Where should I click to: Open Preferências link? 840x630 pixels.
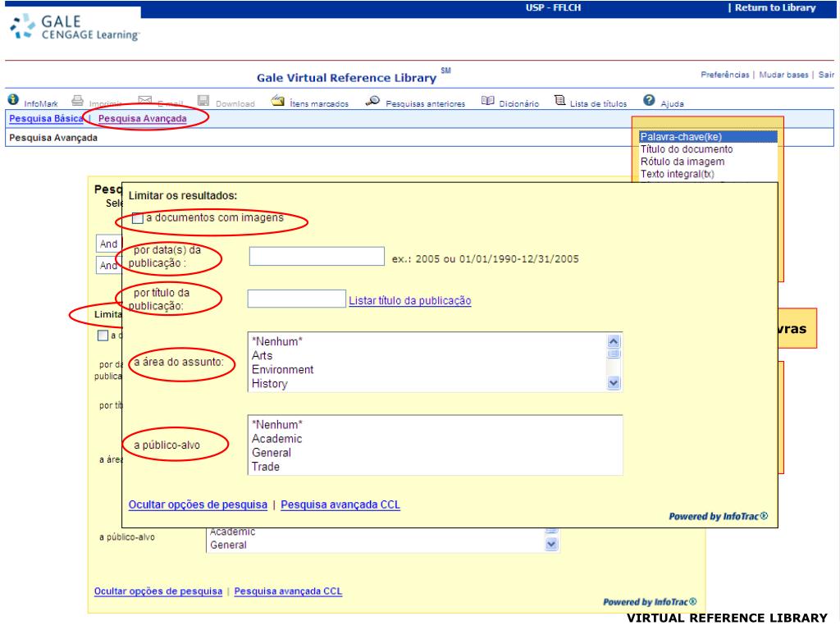tap(725, 75)
